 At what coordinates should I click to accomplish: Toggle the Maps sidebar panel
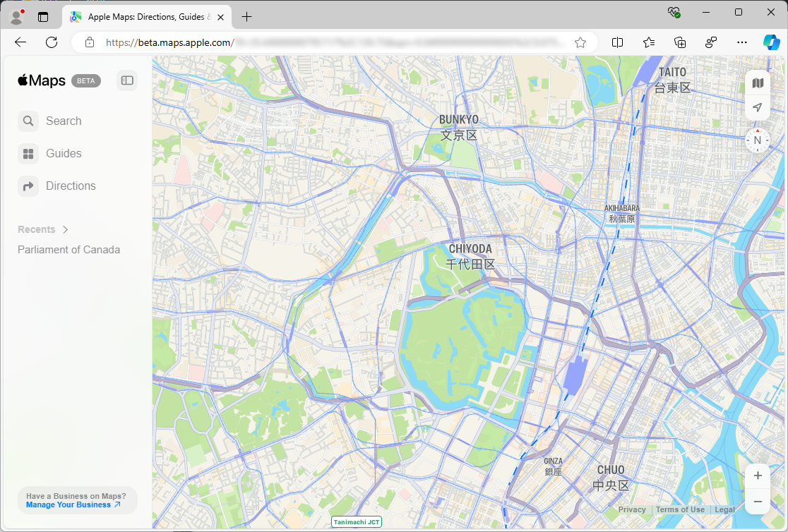pos(127,80)
